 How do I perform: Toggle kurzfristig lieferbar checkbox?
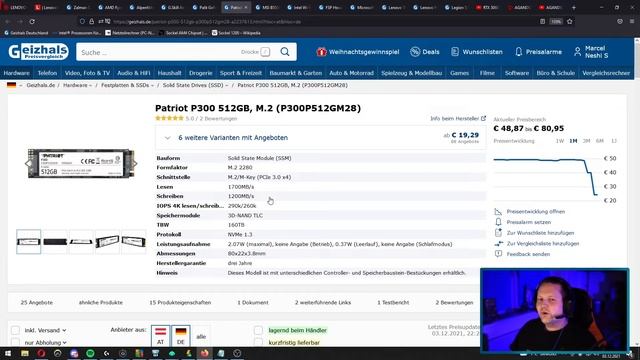pos(258,342)
